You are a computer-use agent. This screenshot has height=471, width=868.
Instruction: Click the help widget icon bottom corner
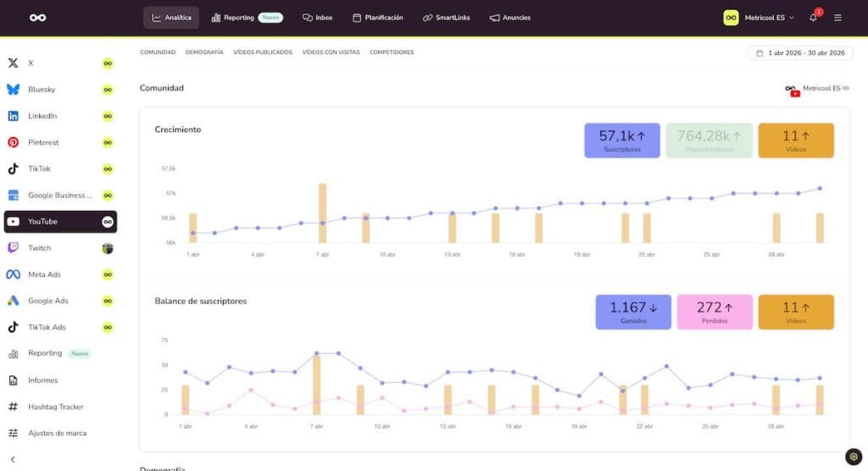853,457
